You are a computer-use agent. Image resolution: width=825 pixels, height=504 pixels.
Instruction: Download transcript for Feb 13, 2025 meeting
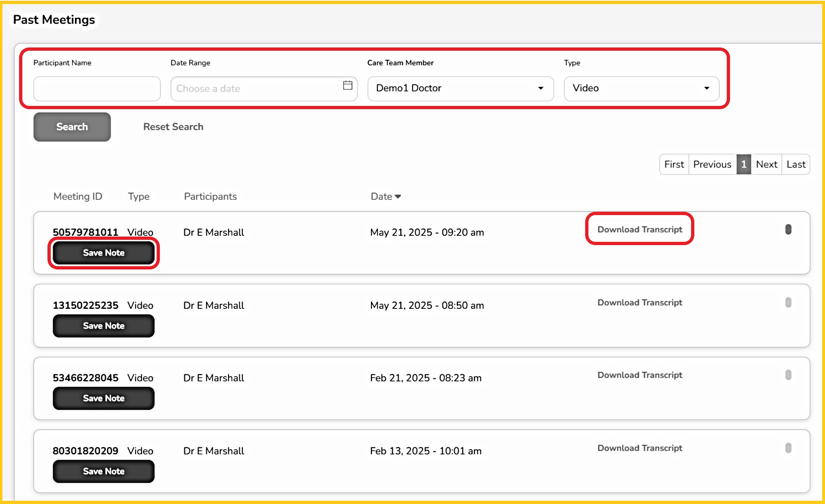pos(640,448)
